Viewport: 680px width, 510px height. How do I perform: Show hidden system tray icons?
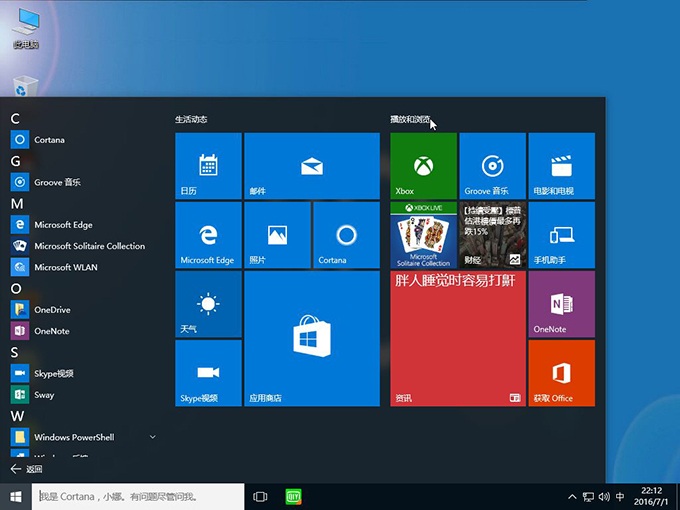pyautogui.click(x=572, y=497)
